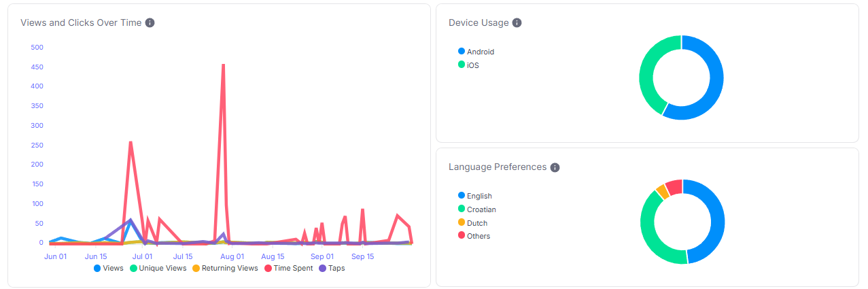Viewport: 868px width, 289px height.
Task: Click info icon next to Device Usage
Action: 517,22
